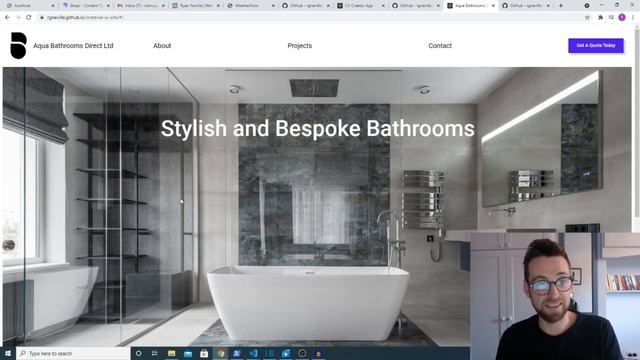Open the Chrome three-dot menu

[633, 18]
